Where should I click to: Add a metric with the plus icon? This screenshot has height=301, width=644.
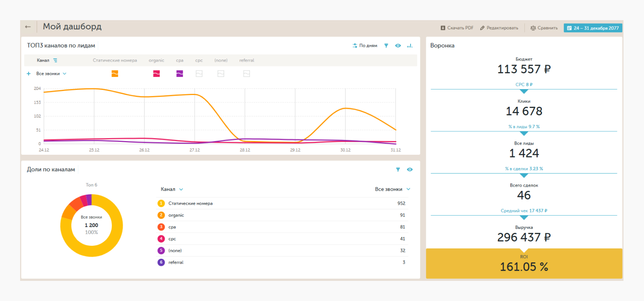coord(29,74)
